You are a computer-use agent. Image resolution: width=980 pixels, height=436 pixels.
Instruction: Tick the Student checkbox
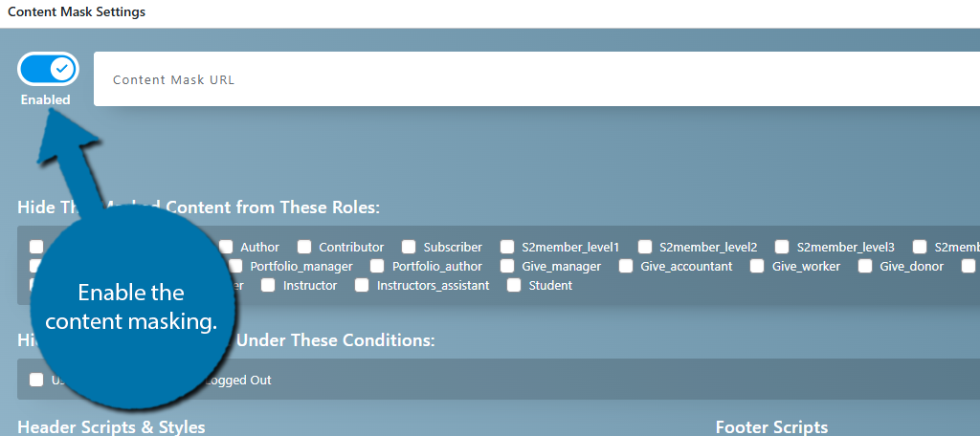[514, 286]
